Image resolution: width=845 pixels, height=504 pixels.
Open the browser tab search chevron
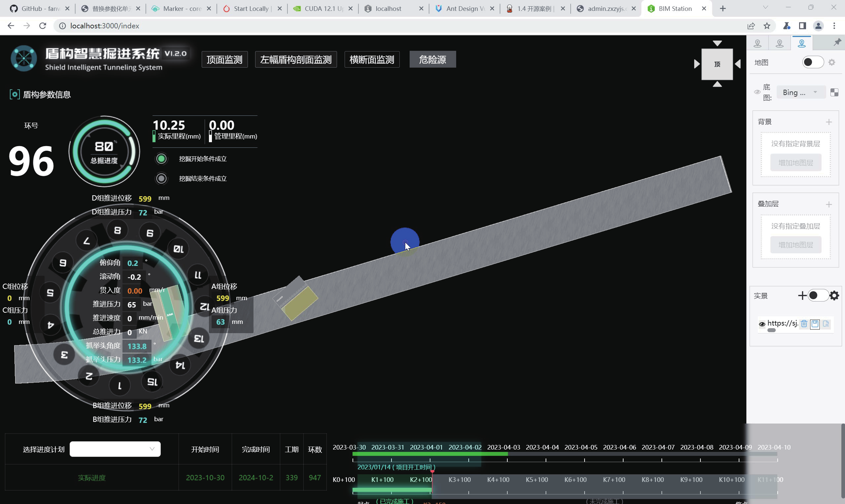[x=765, y=8]
